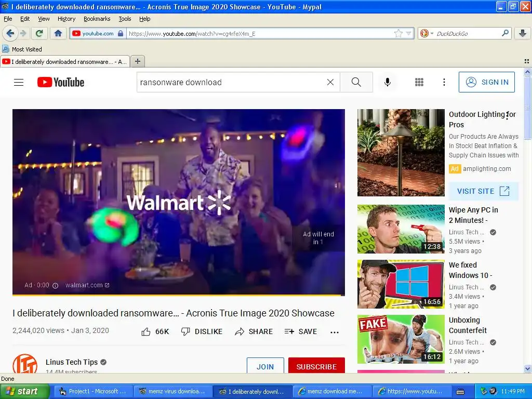The width and height of the screenshot is (532, 399).
Task: Open the 'Unboxing Counterfeit' video thumbnail
Action: (x=401, y=339)
